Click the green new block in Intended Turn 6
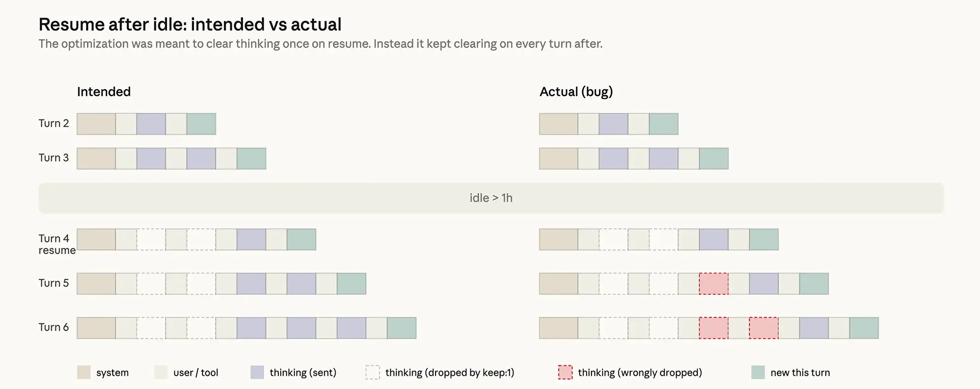The width and height of the screenshot is (980, 389). 402,328
